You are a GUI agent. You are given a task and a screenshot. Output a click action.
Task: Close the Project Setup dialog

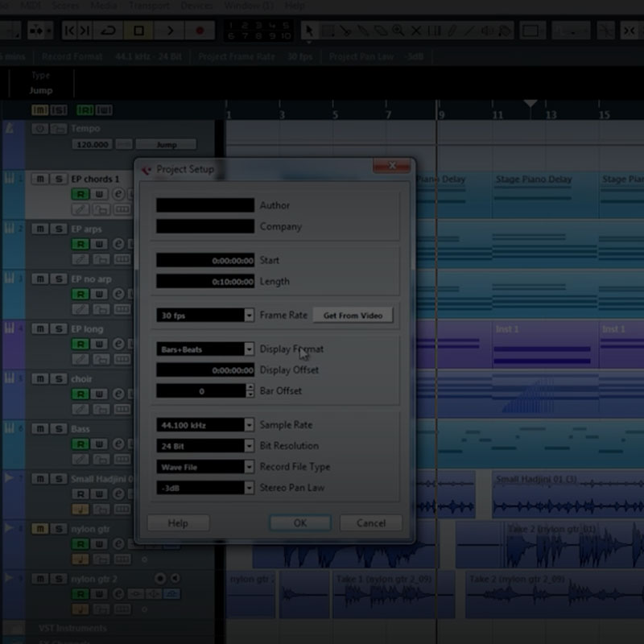point(392,166)
